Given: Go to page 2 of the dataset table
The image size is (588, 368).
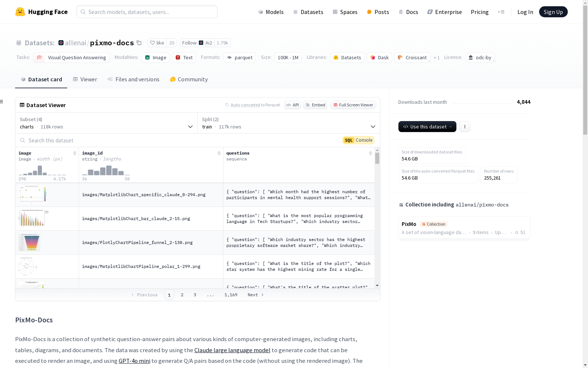Looking at the screenshot, I should pyautogui.click(x=182, y=295).
